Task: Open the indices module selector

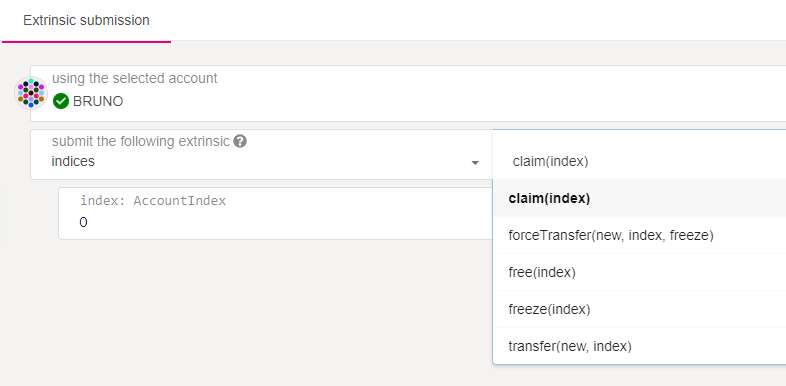Action: [x=261, y=154]
